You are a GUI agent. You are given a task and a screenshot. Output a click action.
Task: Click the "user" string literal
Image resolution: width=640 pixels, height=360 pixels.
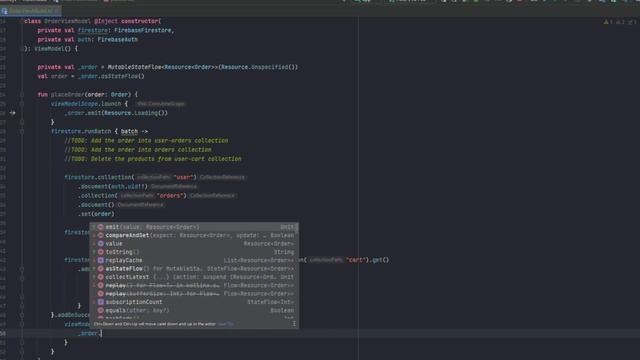pyautogui.click(x=183, y=177)
